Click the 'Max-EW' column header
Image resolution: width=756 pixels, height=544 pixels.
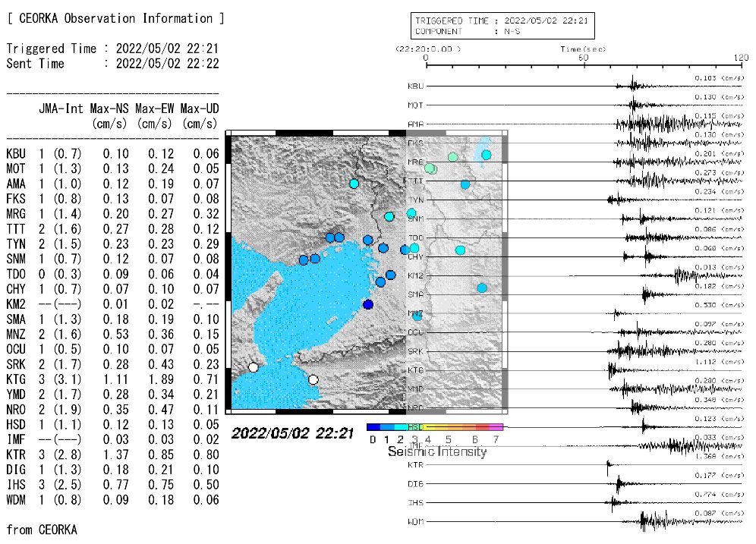154,109
